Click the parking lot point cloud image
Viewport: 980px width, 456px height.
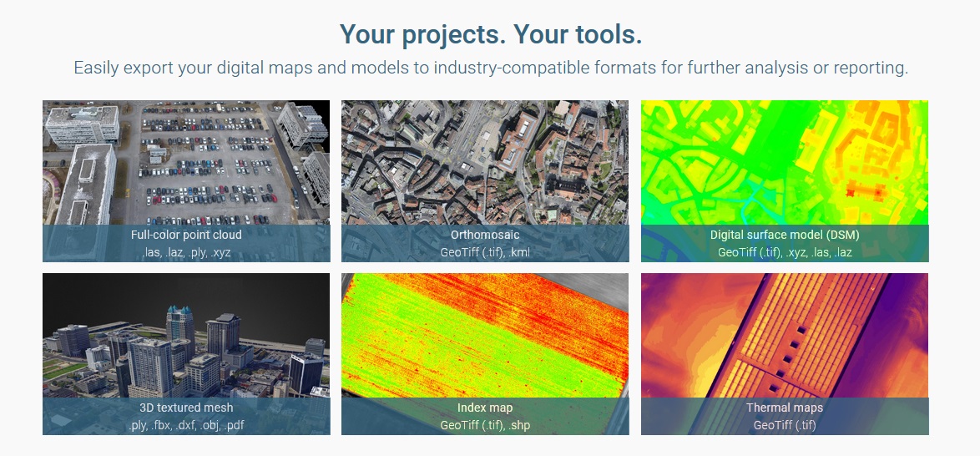pyautogui.click(x=186, y=163)
